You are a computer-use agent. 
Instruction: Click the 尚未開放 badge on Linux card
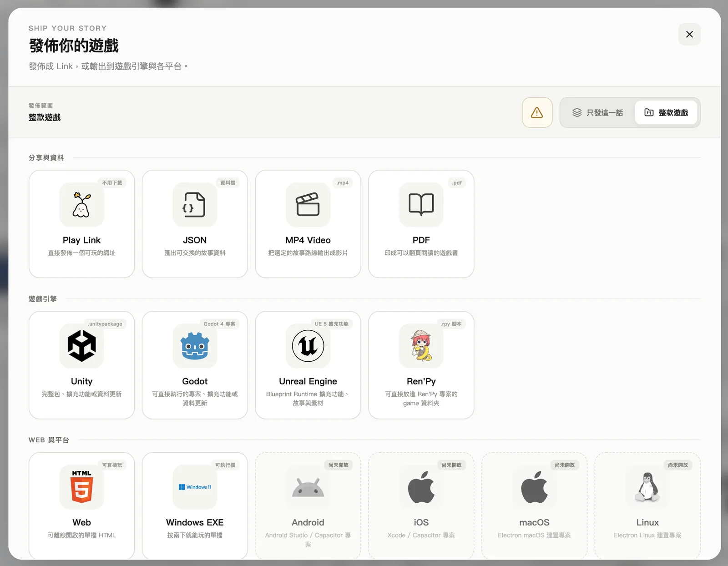pos(678,465)
